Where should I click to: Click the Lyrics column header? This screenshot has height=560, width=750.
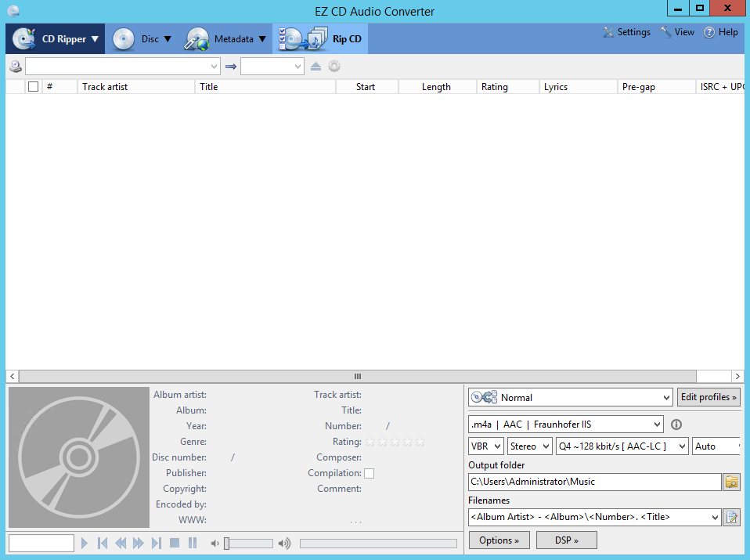[x=578, y=87]
